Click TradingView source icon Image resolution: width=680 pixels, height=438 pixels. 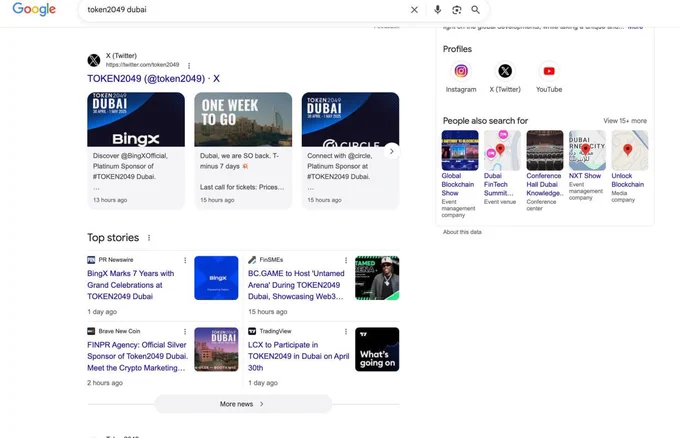(x=252, y=331)
